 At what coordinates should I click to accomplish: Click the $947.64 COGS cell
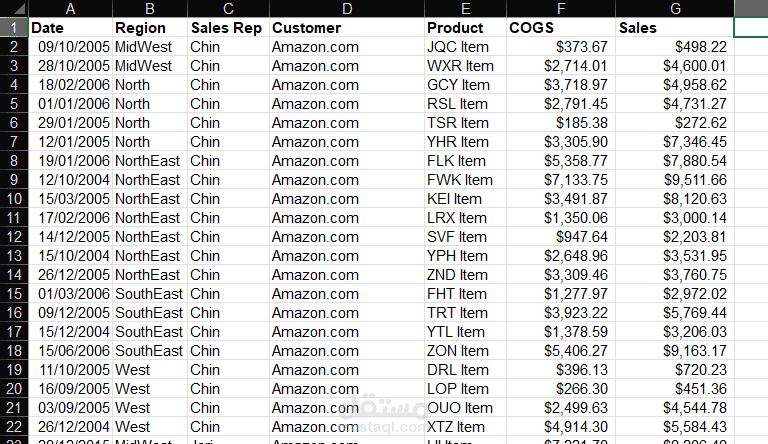tap(561, 237)
